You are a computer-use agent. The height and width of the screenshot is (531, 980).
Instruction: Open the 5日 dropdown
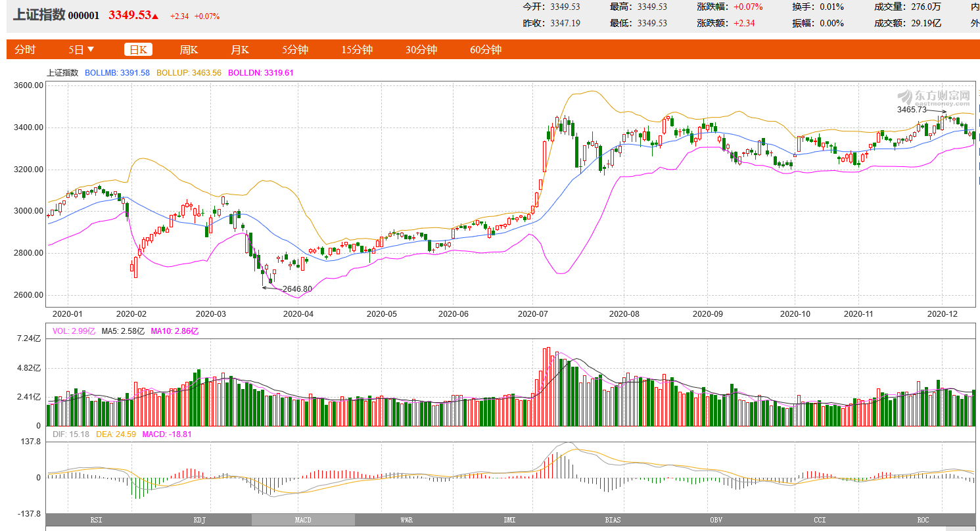(82, 50)
